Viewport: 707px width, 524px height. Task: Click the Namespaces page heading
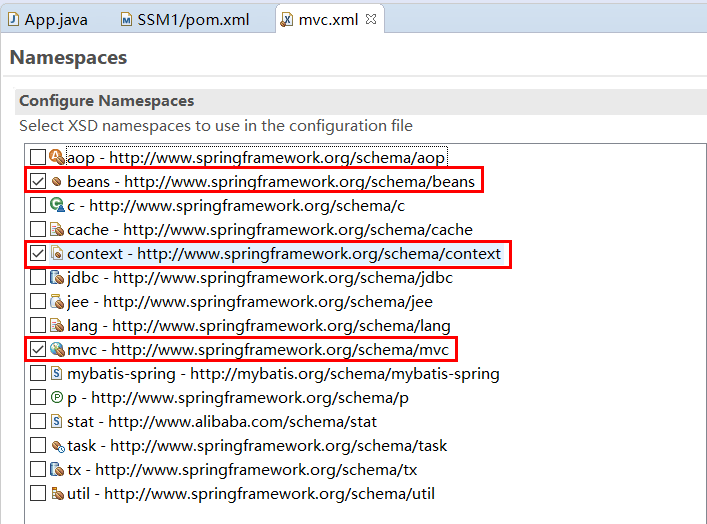[x=69, y=58]
